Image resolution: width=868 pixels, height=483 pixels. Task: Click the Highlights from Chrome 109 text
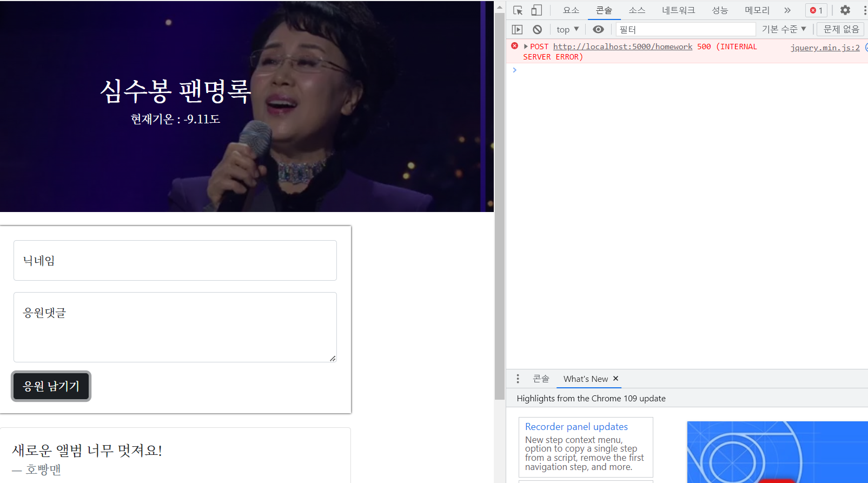coord(591,398)
